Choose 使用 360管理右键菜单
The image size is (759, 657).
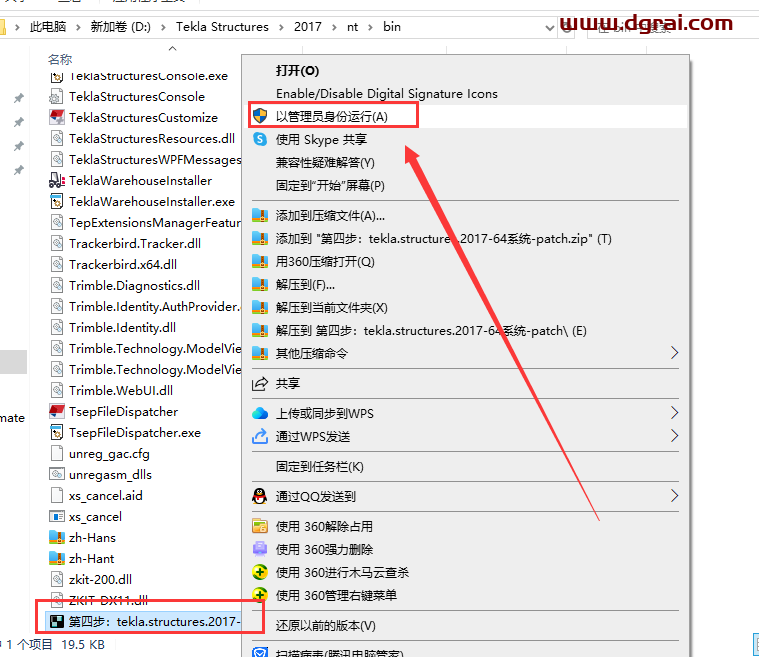tap(336, 596)
